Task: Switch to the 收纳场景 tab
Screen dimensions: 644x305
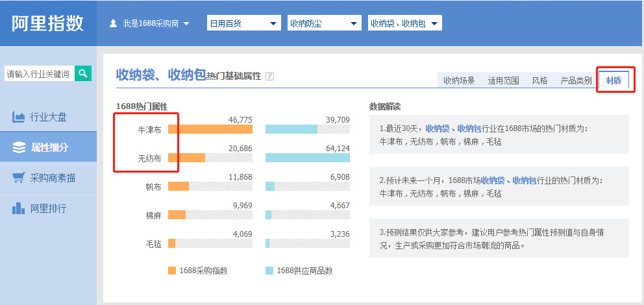Action: [459, 80]
